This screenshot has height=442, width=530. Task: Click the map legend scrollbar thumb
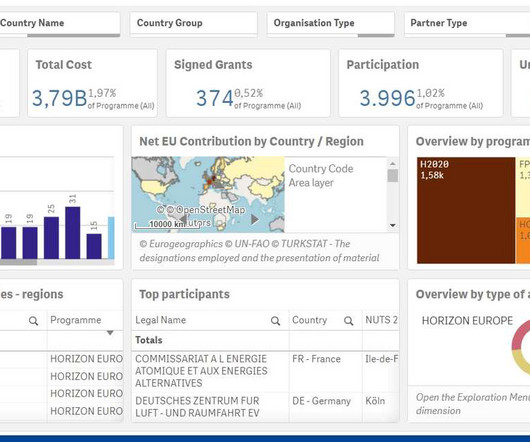pyautogui.click(x=392, y=176)
